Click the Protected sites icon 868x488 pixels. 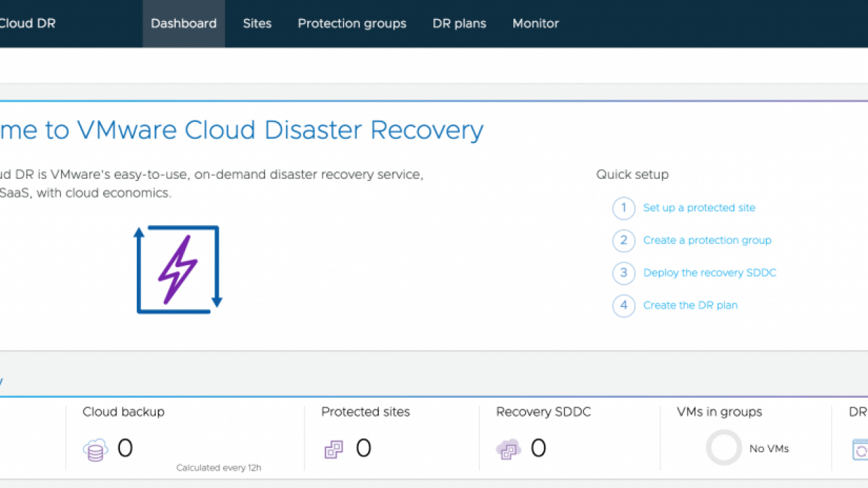click(x=334, y=449)
